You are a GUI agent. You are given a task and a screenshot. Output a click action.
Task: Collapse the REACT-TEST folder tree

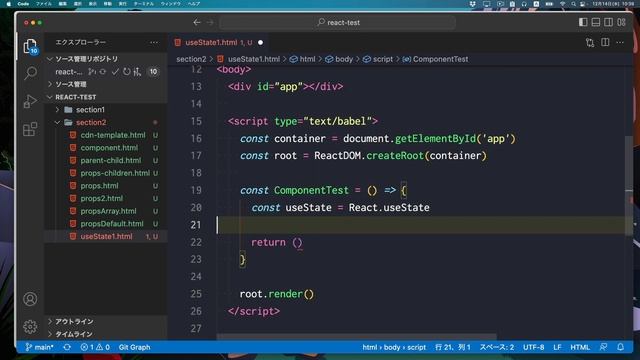click(x=106, y=97)
